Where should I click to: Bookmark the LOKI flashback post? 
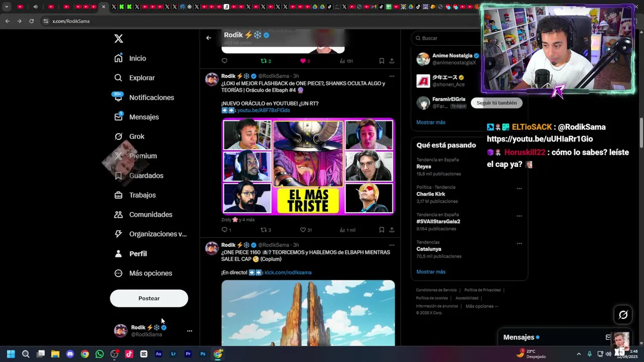[x=381, y=230]
